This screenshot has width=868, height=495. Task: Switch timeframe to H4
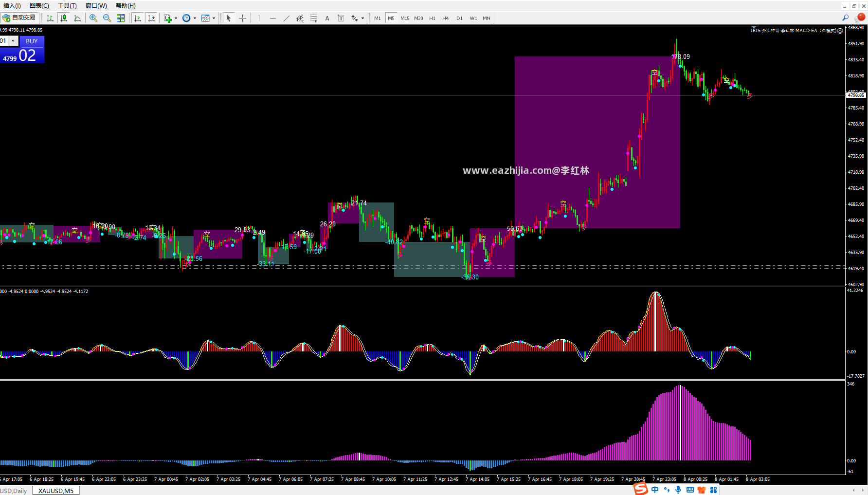coord(446,18)
